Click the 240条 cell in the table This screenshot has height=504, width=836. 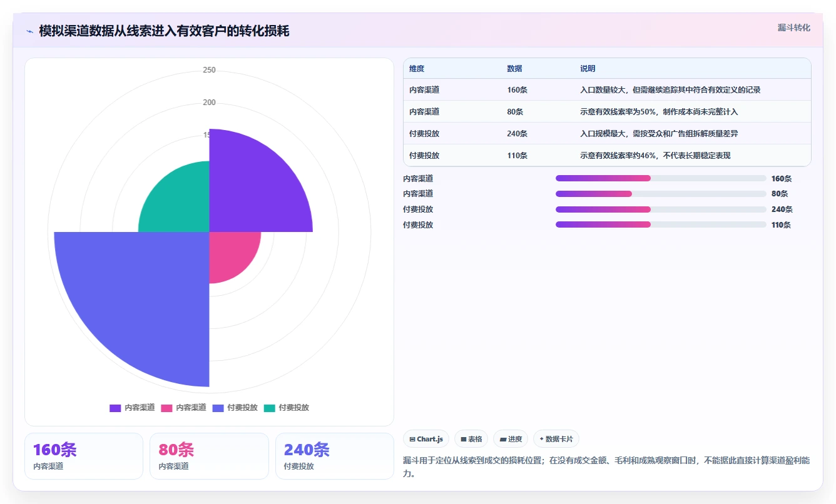(517, 134)
